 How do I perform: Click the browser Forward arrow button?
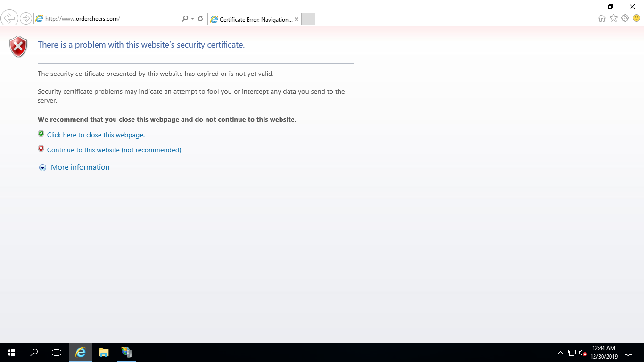click(25, 19)
